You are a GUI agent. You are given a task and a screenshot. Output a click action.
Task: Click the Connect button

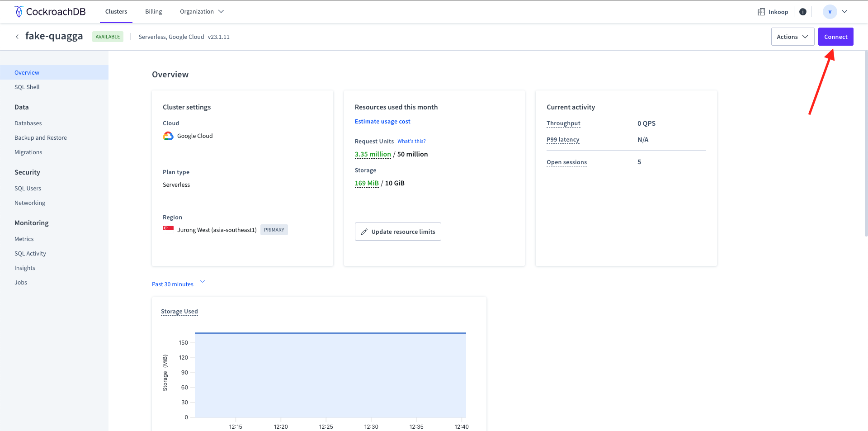click(x=835, y=37)
